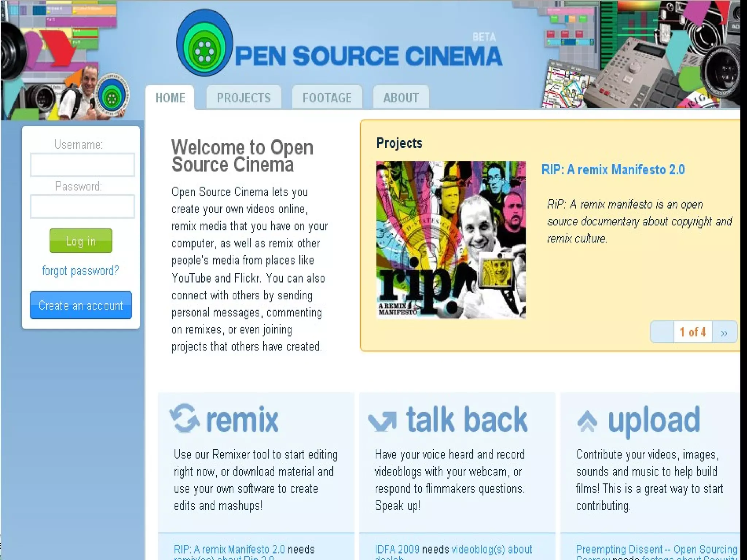747x560 pixels.
Task: Click the previous project pager button
Action: (x=662, y=332)
